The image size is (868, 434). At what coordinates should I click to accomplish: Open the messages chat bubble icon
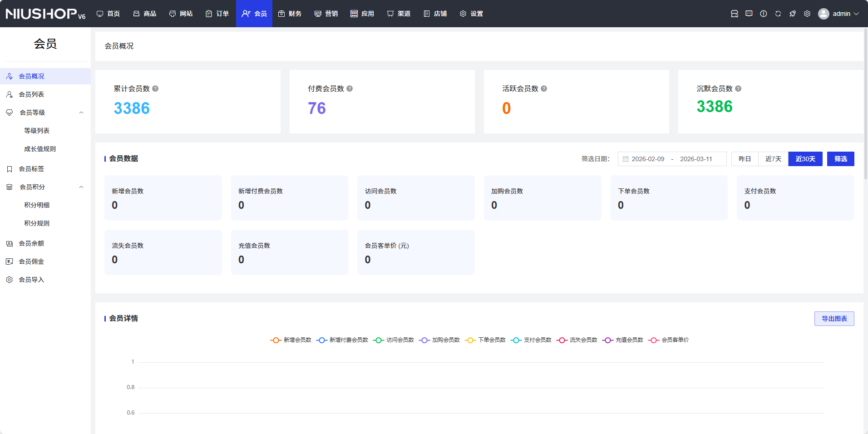coord(749,14)
